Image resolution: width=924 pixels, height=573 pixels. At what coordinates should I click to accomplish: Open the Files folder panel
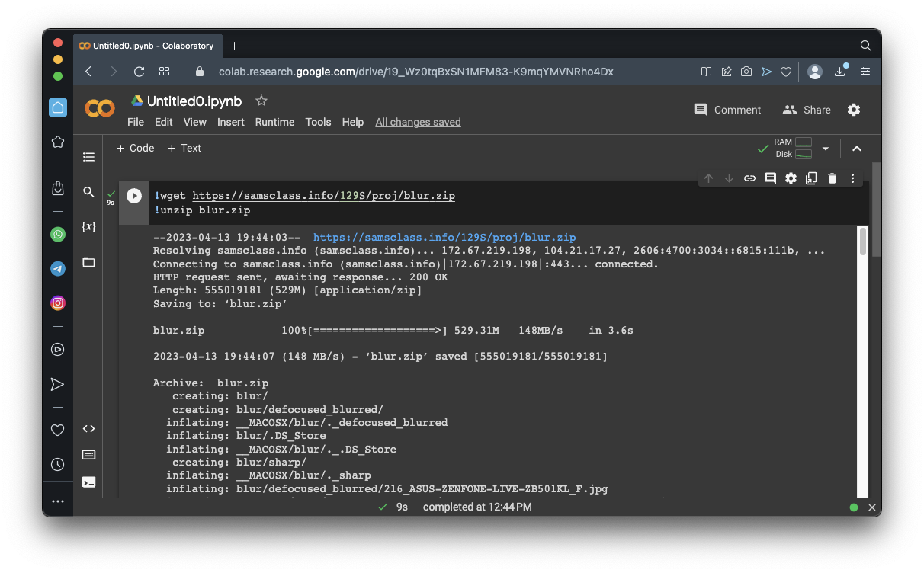click(88, 262)
